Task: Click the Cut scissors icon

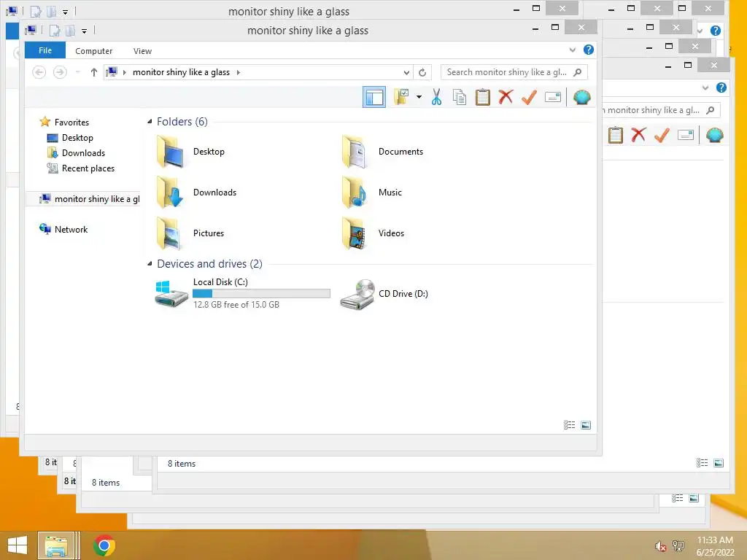Action: [x=436, y=97]
